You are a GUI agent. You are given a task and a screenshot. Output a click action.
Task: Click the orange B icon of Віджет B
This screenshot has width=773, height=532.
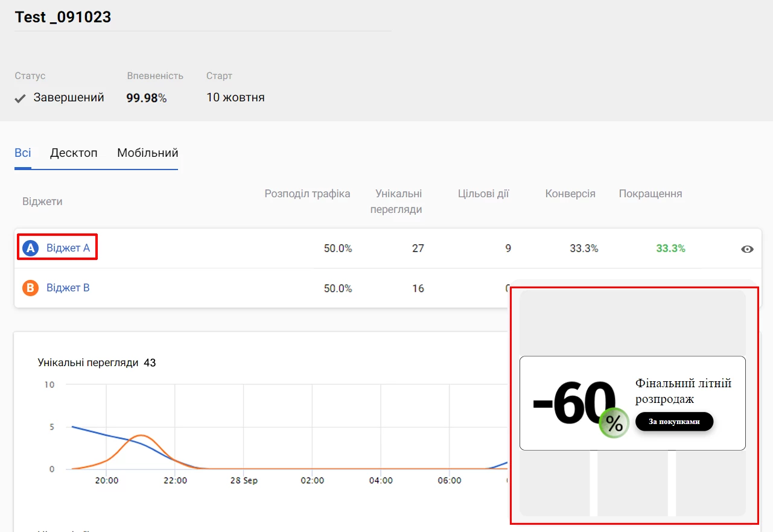[x=30, y=288]
